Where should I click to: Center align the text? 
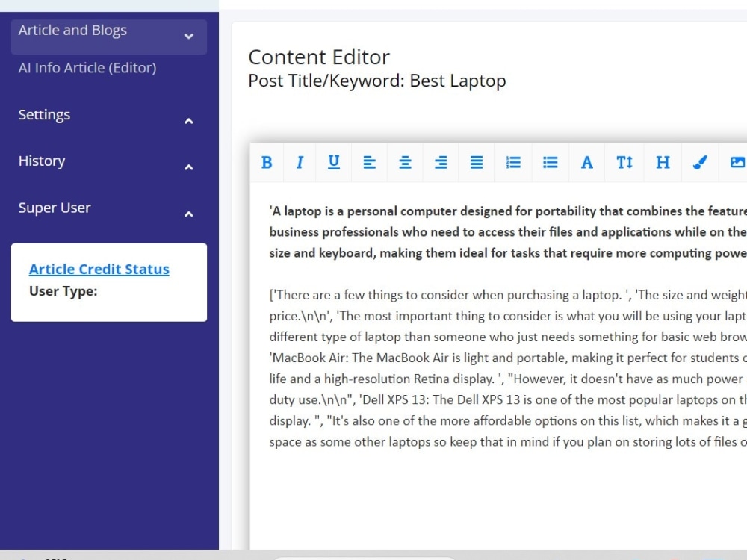pos(405,162)
